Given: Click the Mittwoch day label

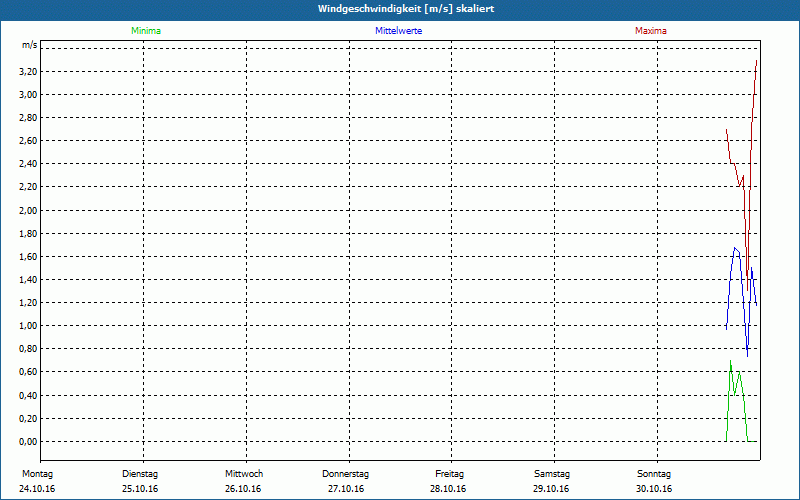Looking at the screenshot, I should point(244,474).
